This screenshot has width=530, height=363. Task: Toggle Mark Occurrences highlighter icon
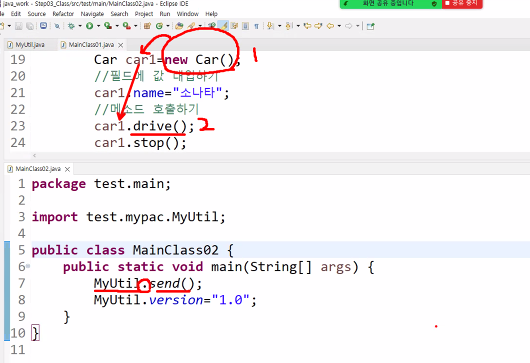pos(223,26)
